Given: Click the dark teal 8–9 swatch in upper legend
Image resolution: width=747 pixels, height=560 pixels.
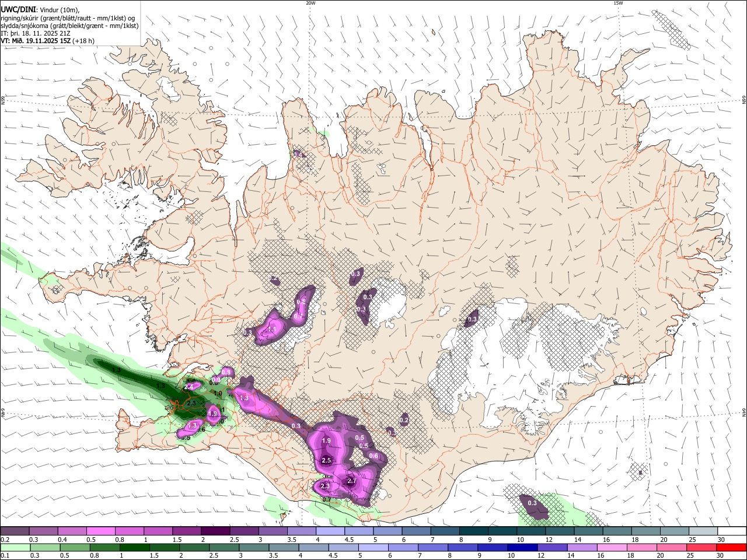Looking at the screenshot, I should tap(474, 531).
